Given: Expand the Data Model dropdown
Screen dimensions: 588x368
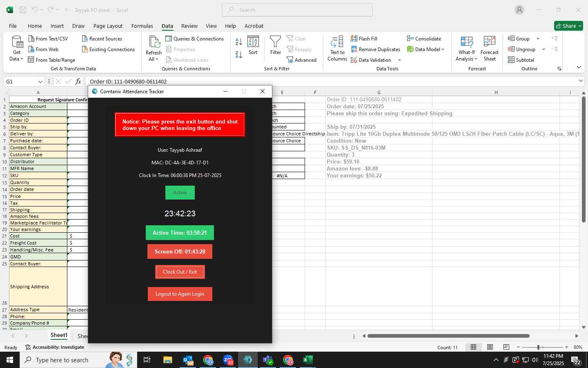Looking at the screenshot, I should pos(425,49).
